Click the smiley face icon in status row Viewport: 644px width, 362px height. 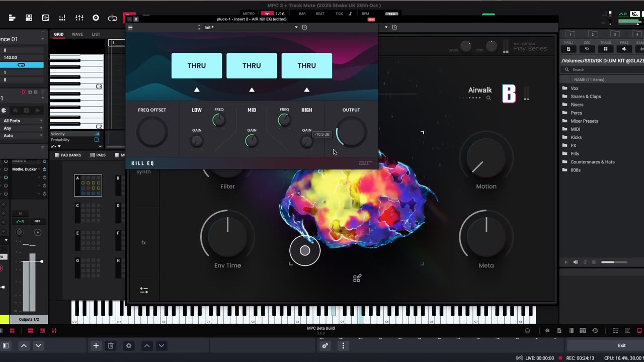(x=527, y=331)
